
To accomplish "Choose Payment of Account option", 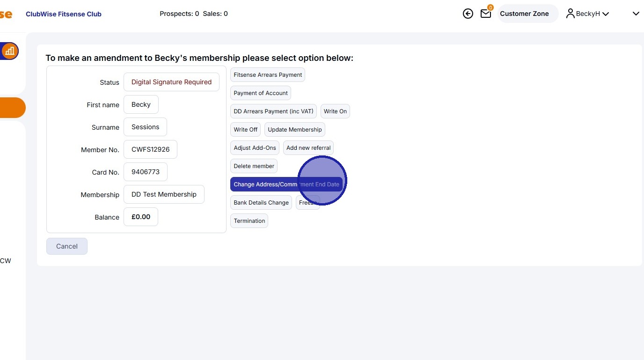I will pyautogui.click(x=260, y=93).
